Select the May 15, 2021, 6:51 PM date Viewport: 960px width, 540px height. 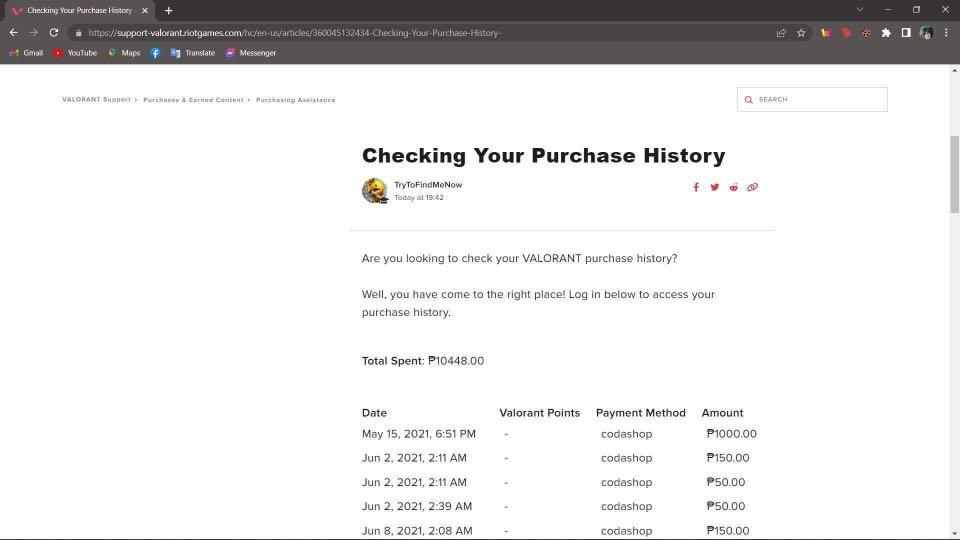419,434
